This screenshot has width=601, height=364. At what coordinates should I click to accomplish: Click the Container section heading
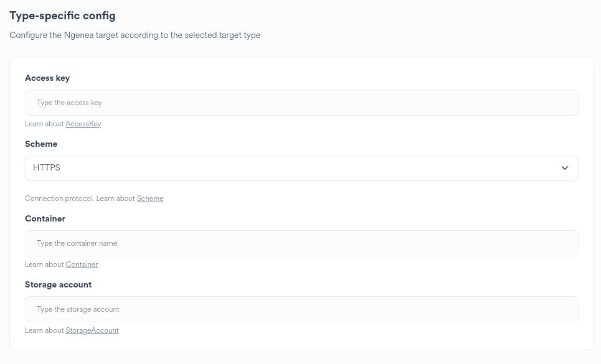45,218
